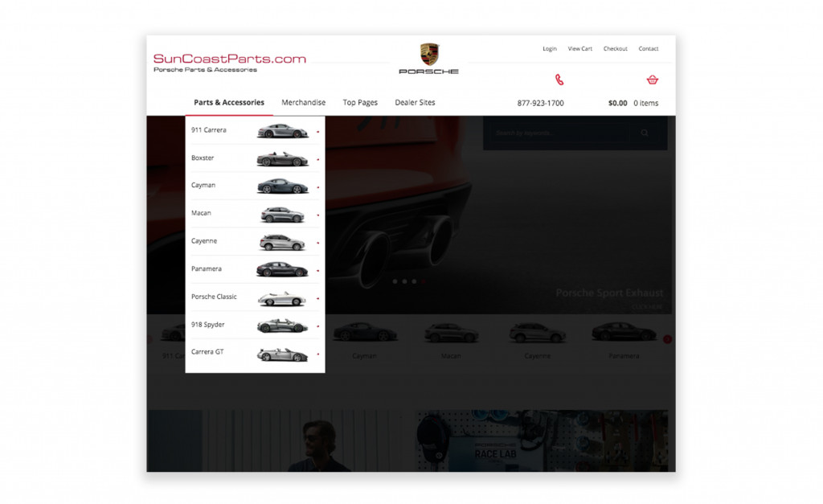The height and width of the screenshot is (504, 823).
Task: Open the shopping basket icon
Action: 653,80
